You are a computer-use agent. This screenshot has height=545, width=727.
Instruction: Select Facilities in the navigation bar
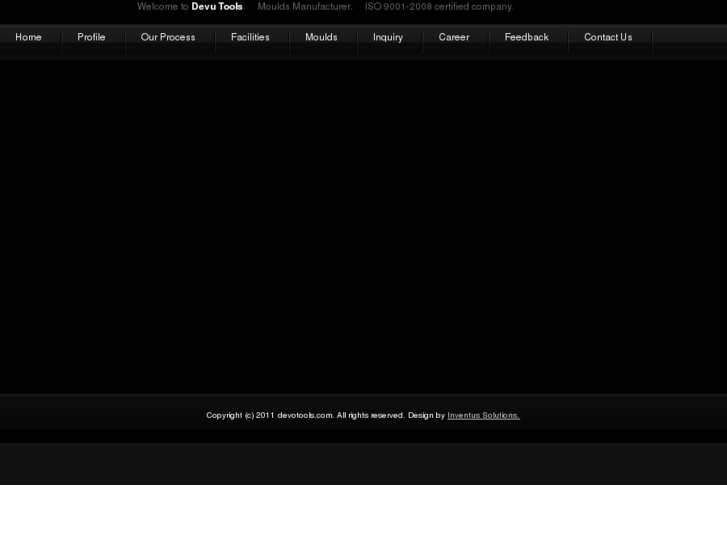(250, 37)
